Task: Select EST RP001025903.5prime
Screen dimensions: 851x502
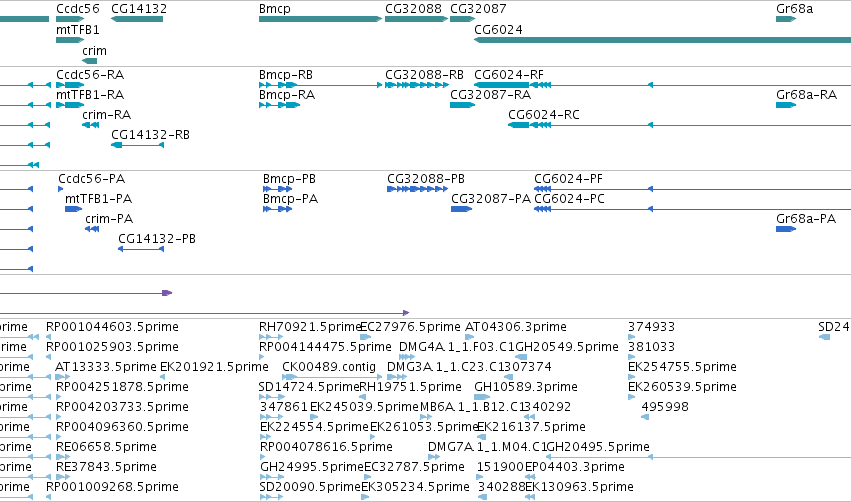Action: tap(112, 347)
